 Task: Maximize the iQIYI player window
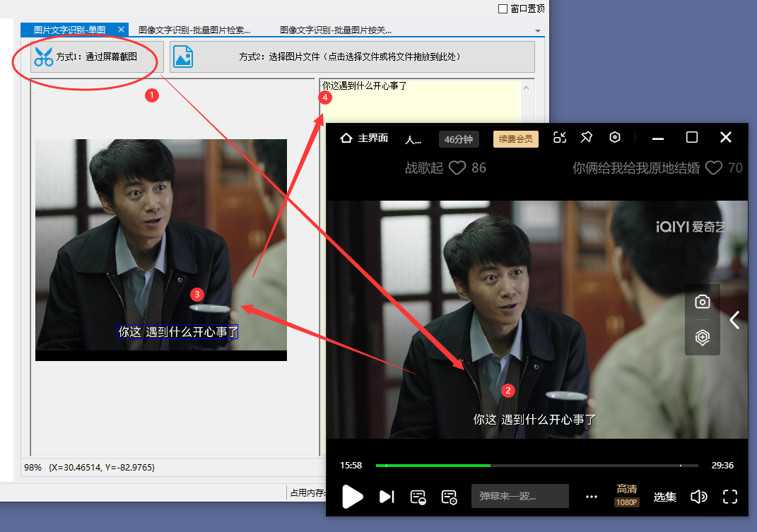tap(692, 138)
